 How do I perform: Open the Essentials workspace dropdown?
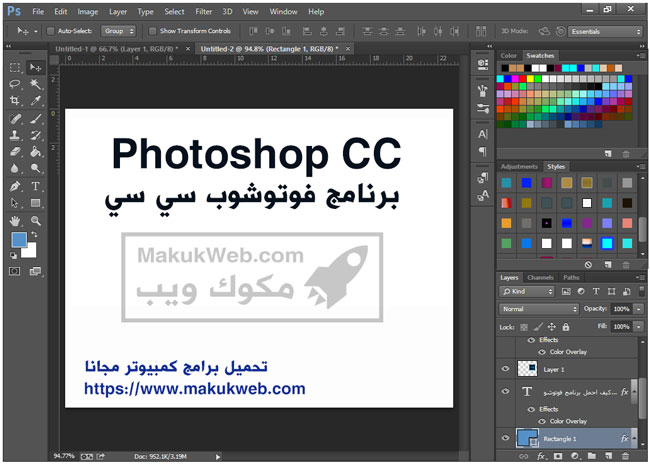pos(605,32)
